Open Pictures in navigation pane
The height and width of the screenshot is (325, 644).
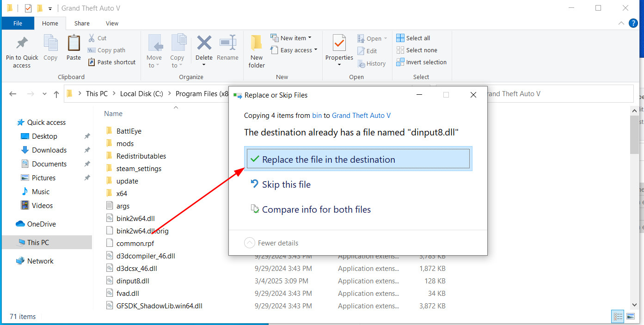pos(43,178)
